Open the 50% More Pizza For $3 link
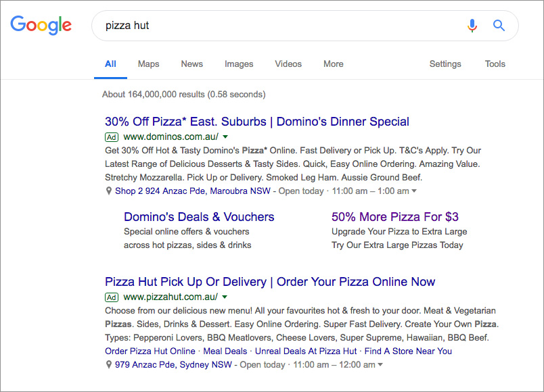Viewport: 544px width, 392px height. 394,217
